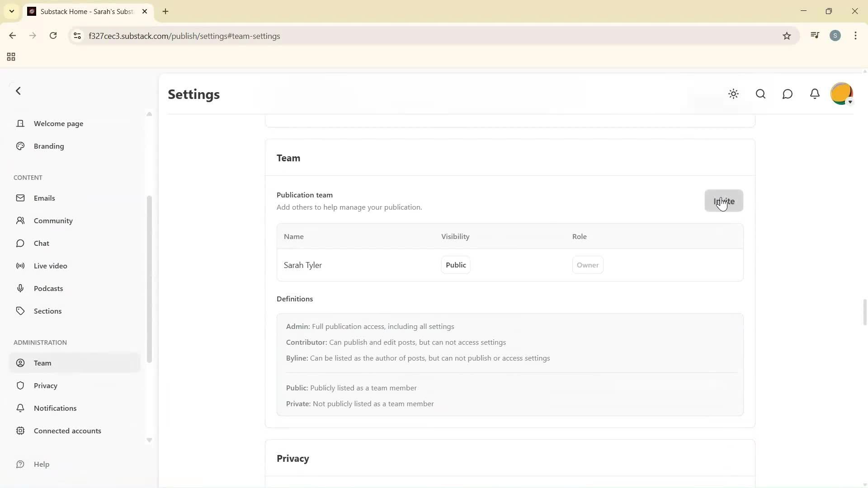Toggle the light/dark theme sun icon
The image size is (868, 488).
(733, 94)
